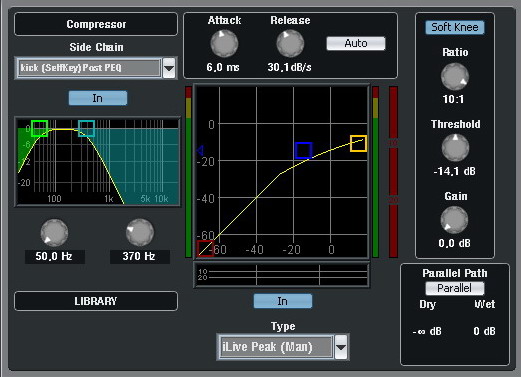
Task: Click the Dry -∞ dB value
Action: [x=427, y=331]
